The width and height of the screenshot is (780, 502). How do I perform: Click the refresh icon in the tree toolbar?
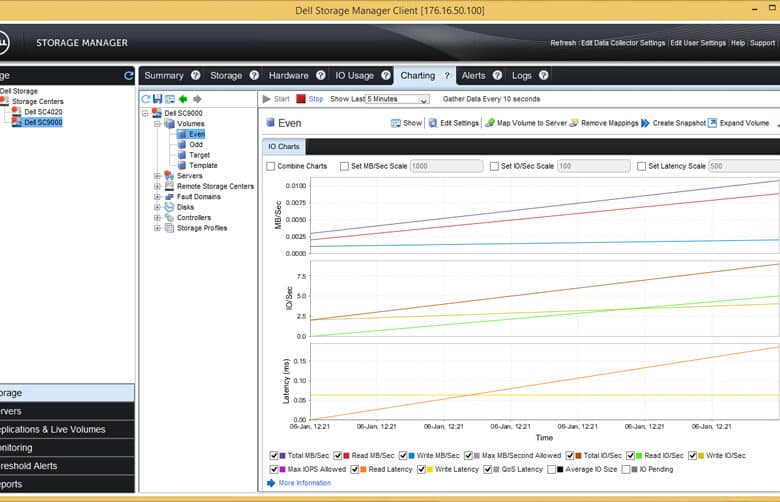click(146, 99)
